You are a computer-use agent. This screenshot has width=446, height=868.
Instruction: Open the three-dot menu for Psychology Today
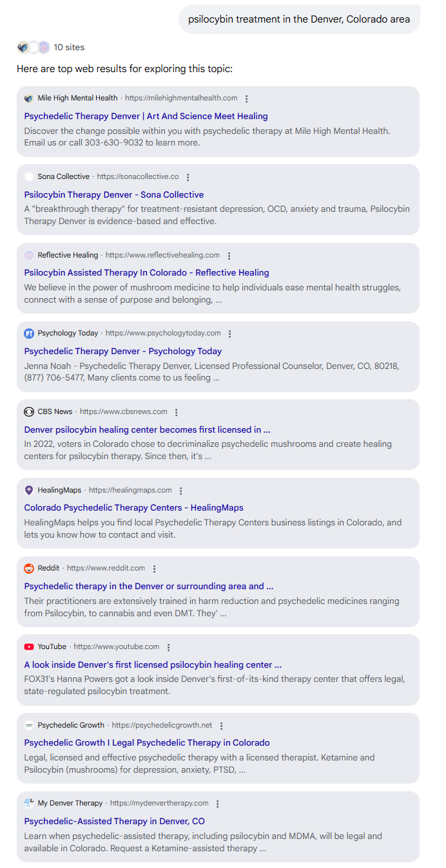(230, 334)
